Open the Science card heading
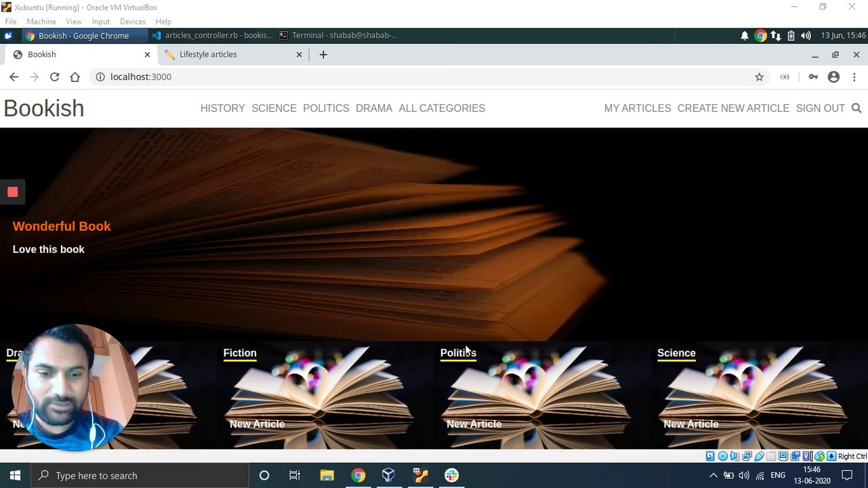This screenshot has width=868, height=488. (676, 353)
